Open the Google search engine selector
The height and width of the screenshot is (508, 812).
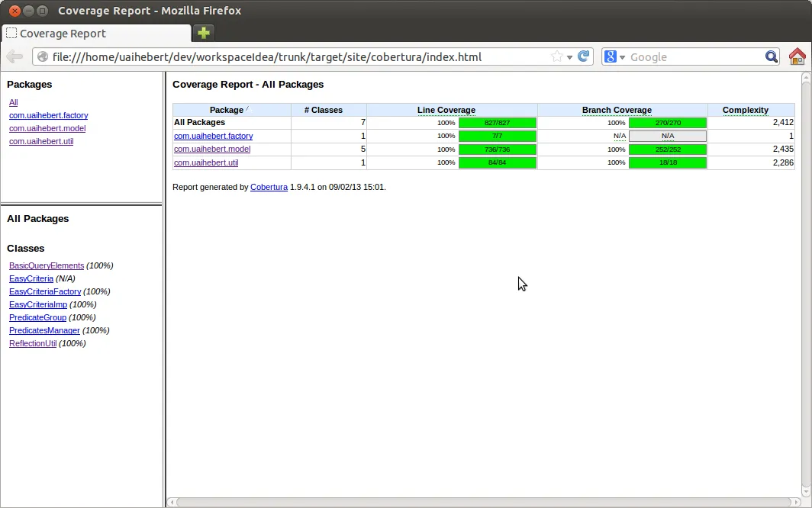pos(614,56)
